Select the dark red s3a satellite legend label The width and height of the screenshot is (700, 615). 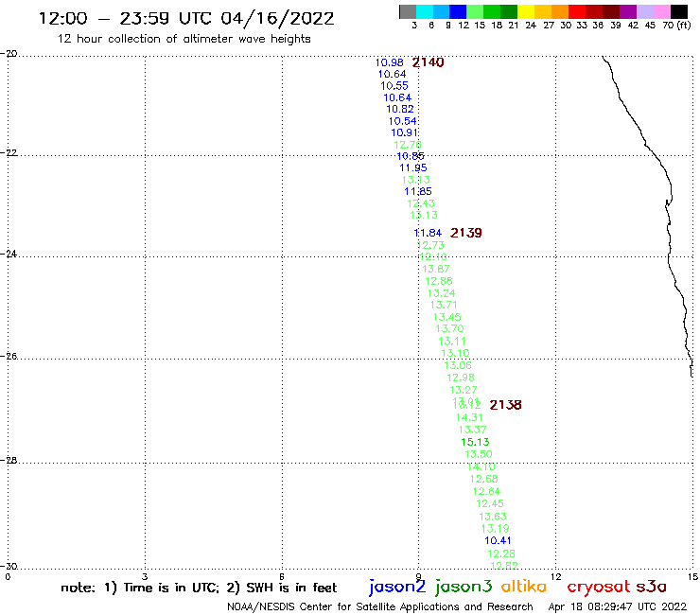click(x=651, y=587)
